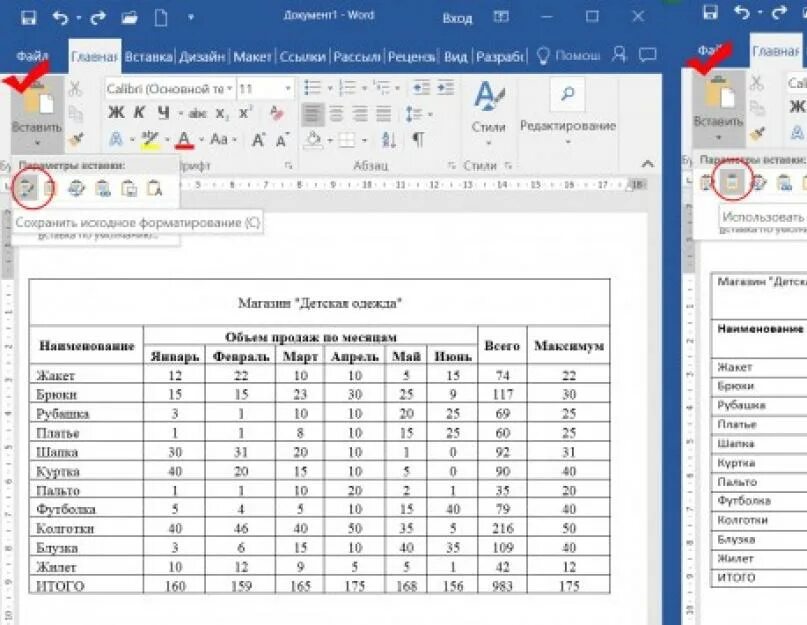Toggle Center alignment button
Viewport: 807px width, 625px height.
tap(337, 114)
